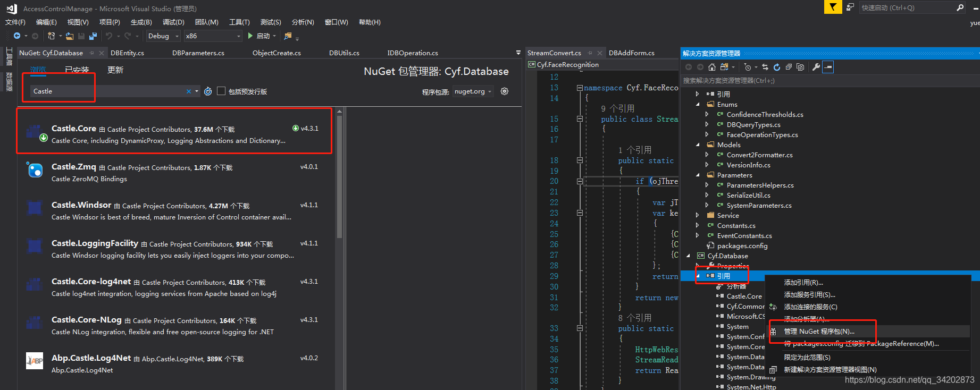The height and width of the screenshot is (390, 980).
Task: Toggle code fold at public static line 33
Action: 580,328
